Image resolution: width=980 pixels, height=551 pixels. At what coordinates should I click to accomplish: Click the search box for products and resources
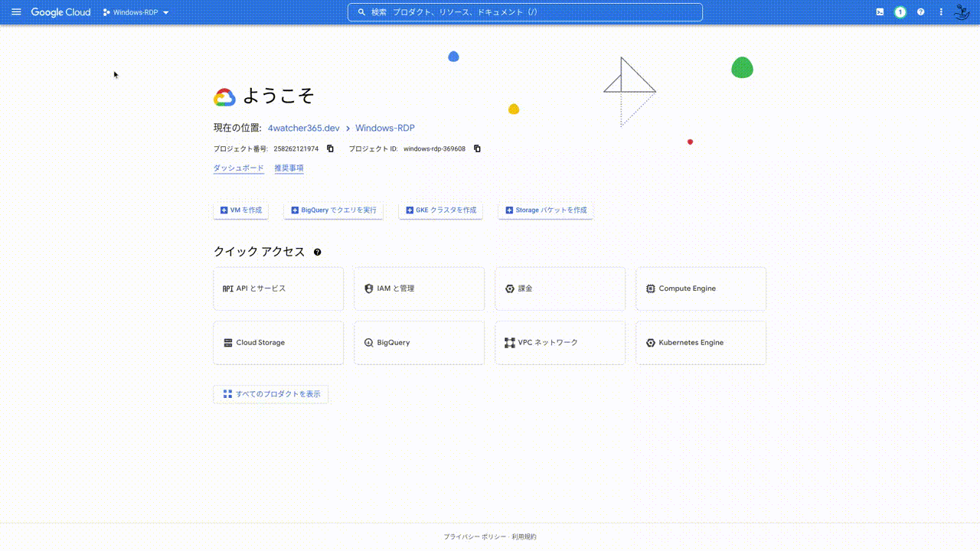click(525, 12)
